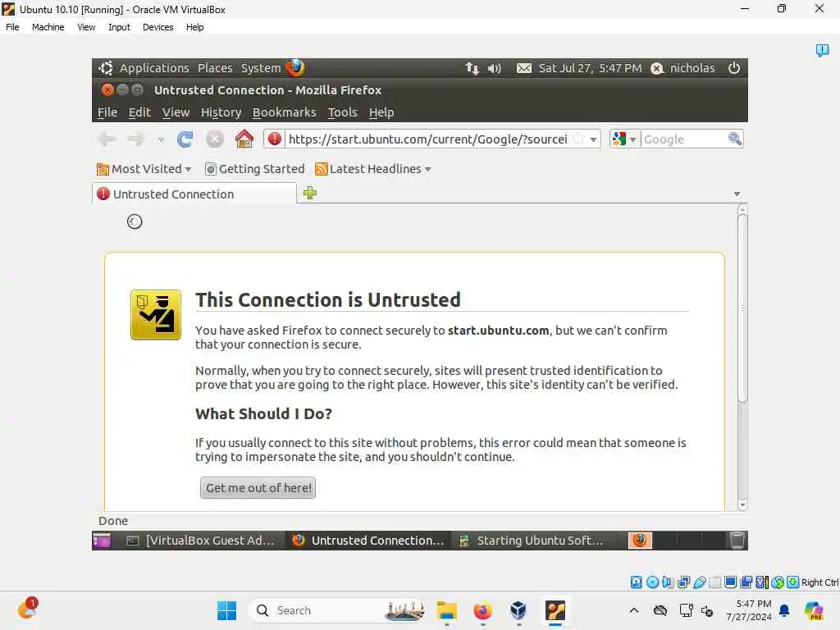Click the workspace switcher Firefox thumbnail
The image size is (840, 630).
[x=640, y=541]
